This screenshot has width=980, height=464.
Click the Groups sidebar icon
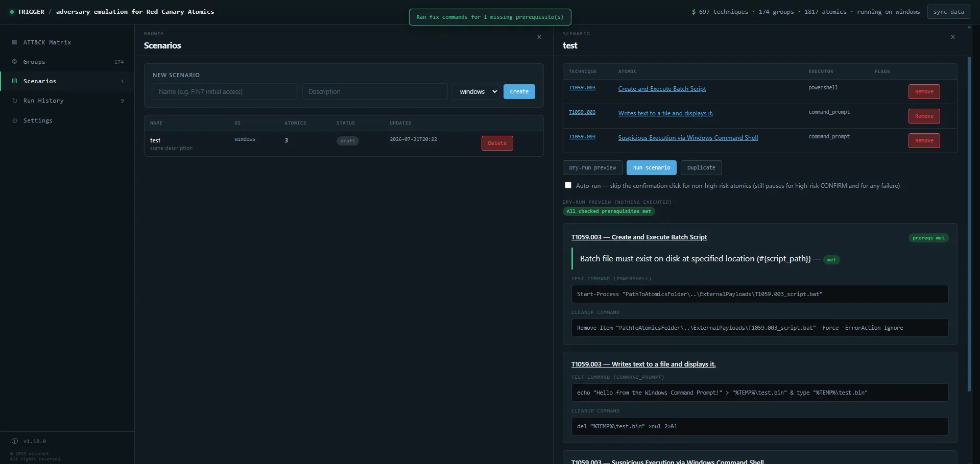point(14,62)
